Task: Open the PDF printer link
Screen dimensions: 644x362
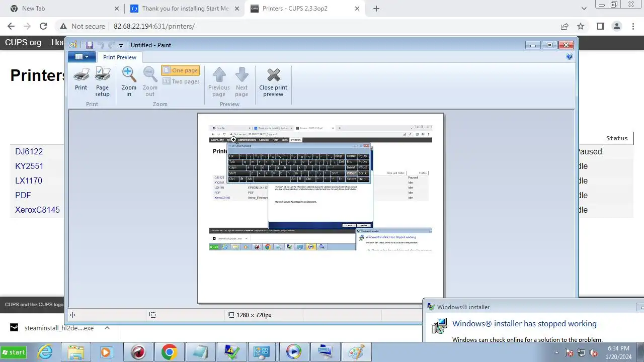Action: click(23, 195)
